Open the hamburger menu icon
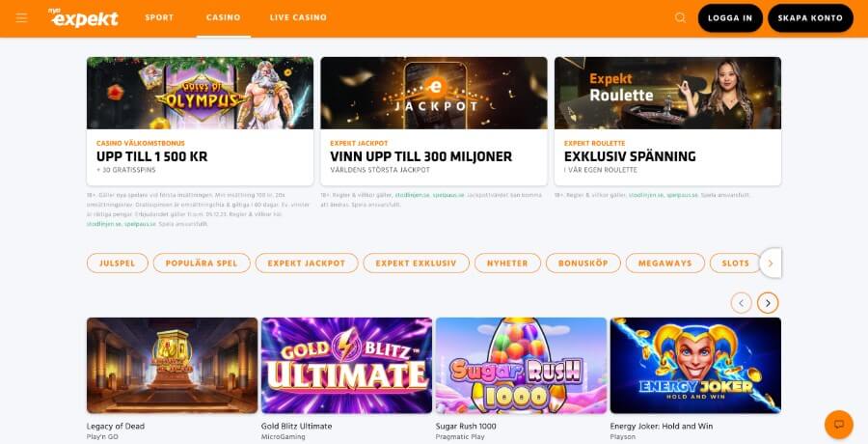 tap(21, 17)
